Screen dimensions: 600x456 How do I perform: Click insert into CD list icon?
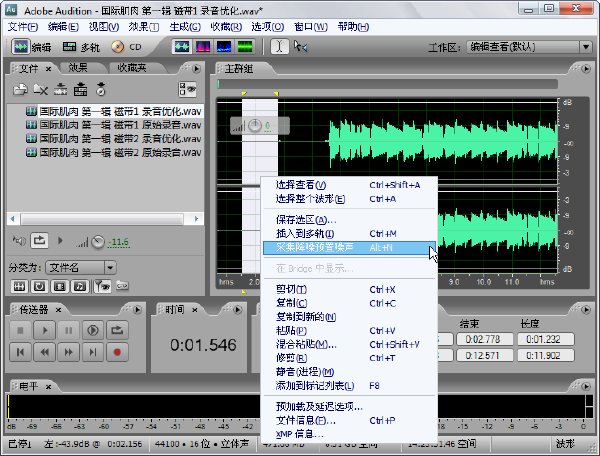click(101, 89)
